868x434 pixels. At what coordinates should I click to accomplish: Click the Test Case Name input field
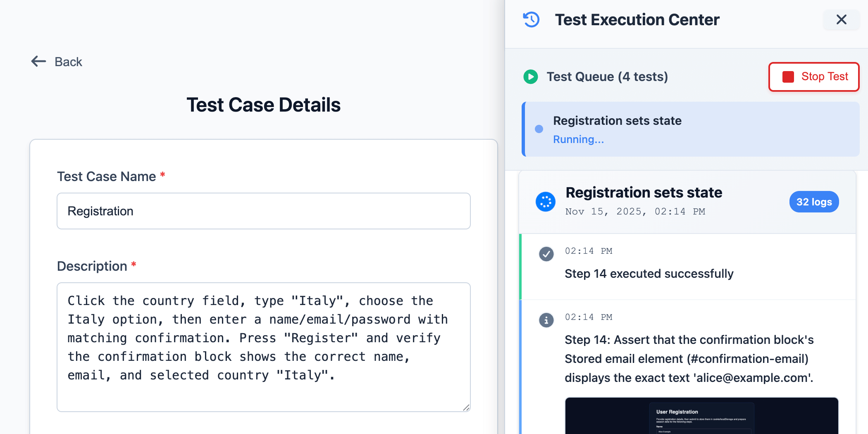pos(263,211)
